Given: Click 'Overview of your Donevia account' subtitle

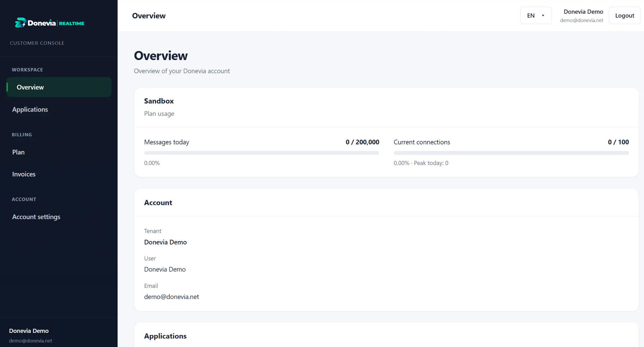Looking at the screenshot, I should [182, 71].
